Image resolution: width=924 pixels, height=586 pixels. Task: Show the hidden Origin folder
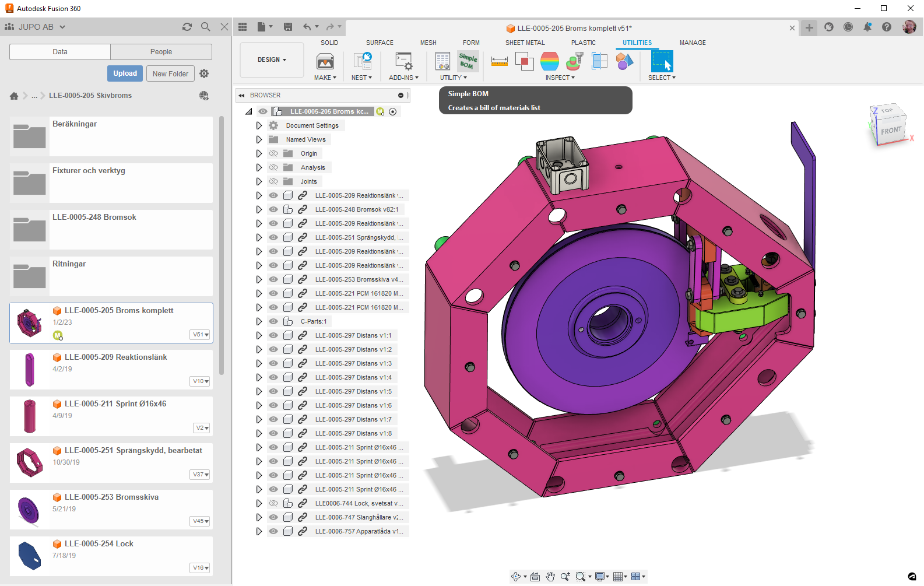pos(273,153)
